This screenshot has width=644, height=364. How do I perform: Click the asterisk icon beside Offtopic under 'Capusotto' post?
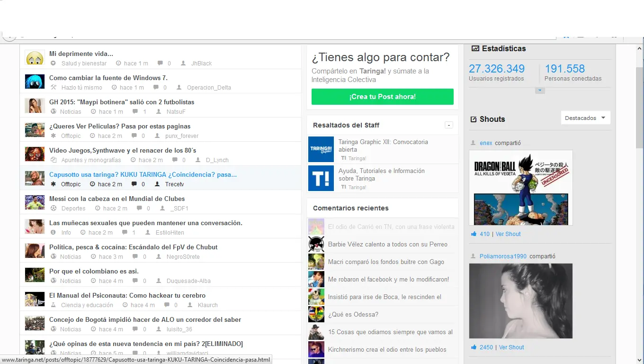(53, 184)
